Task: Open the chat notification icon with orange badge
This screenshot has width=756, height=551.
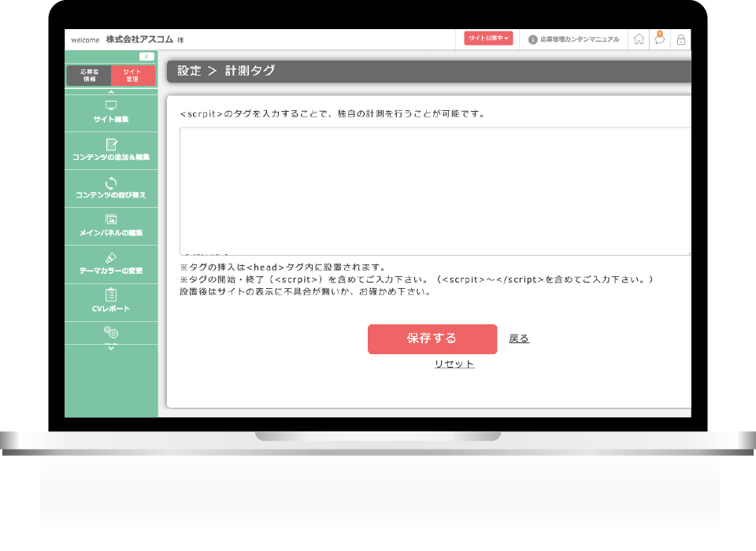Action: tap(659, 39)
